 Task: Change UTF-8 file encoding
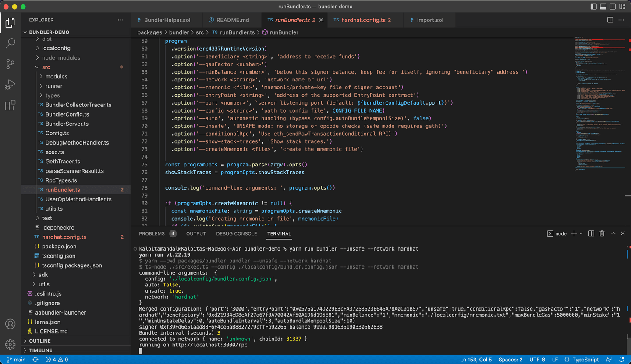537,360
